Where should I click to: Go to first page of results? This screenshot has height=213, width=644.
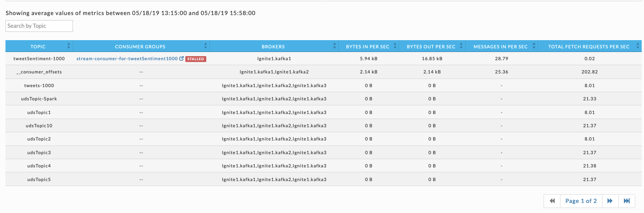[552, 201]
